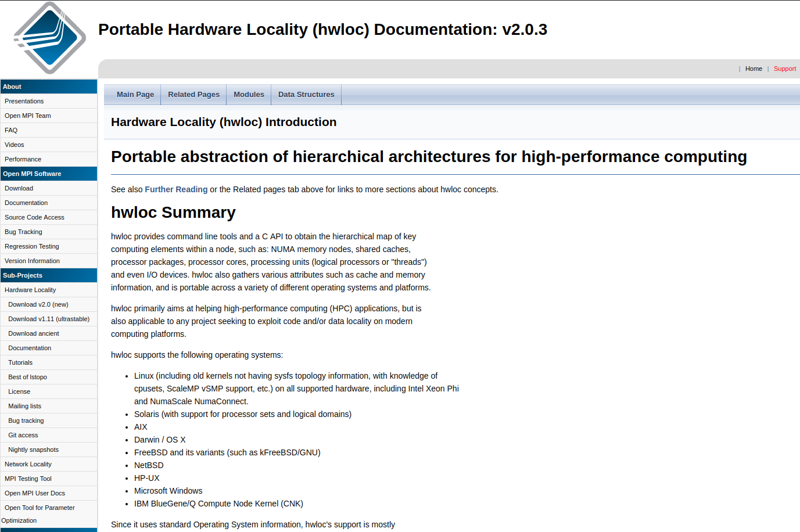800x532 pixels.
Task: Open Videos in the sidebar
Action: tap(49, 145)
